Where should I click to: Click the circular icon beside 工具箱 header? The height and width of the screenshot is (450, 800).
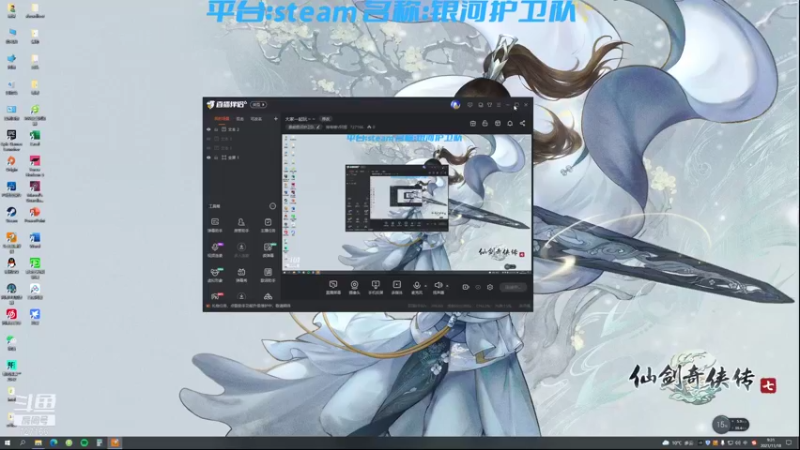tap(272, 206)
